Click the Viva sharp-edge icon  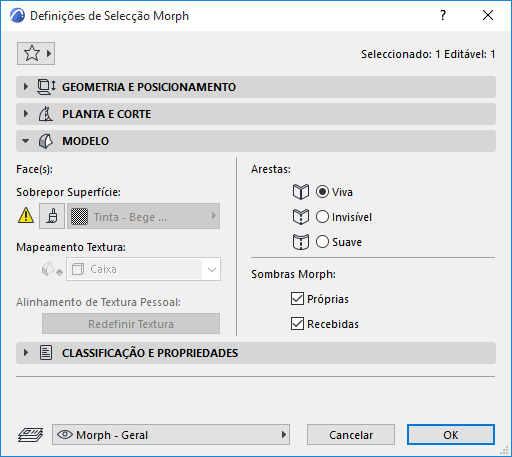click(x=301, y=192)
